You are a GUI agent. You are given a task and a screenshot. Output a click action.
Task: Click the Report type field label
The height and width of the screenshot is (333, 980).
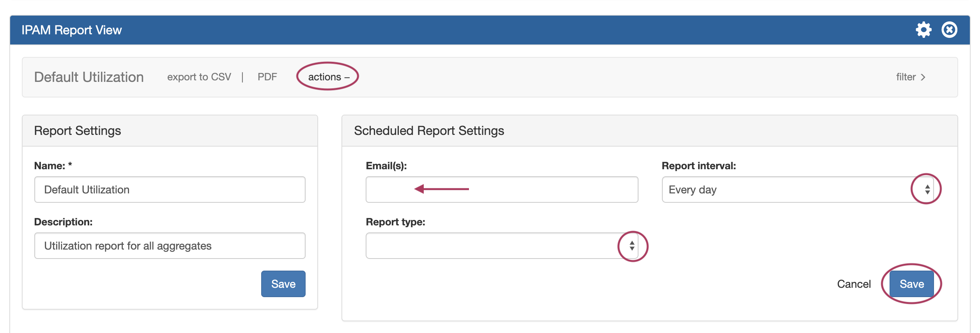point(395,222)
